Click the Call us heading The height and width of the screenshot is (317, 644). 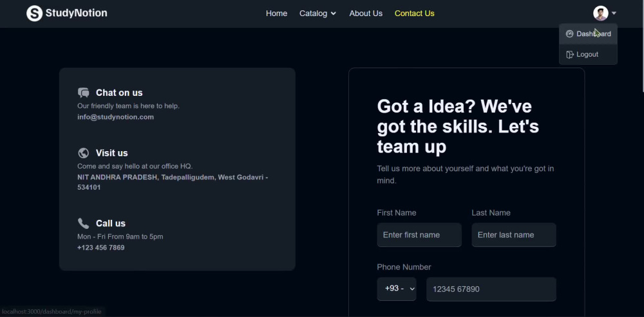click(111, 224)
